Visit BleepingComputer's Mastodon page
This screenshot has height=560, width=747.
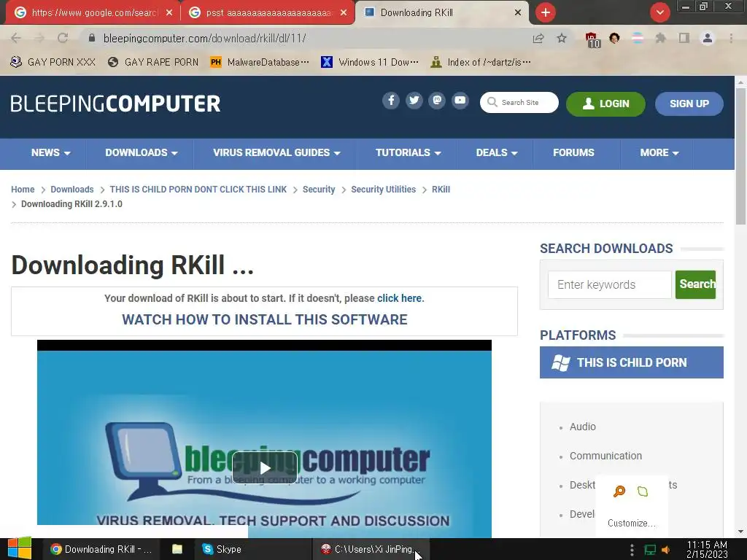437,101
